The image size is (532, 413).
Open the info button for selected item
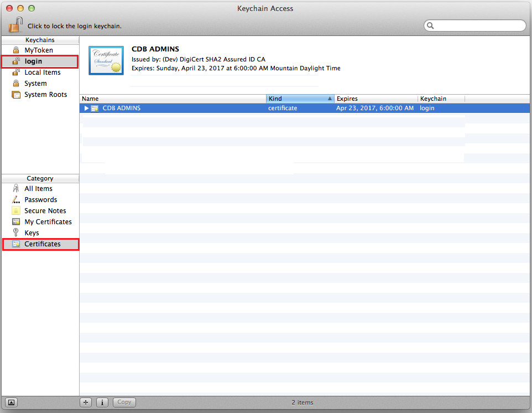point(102,402)
